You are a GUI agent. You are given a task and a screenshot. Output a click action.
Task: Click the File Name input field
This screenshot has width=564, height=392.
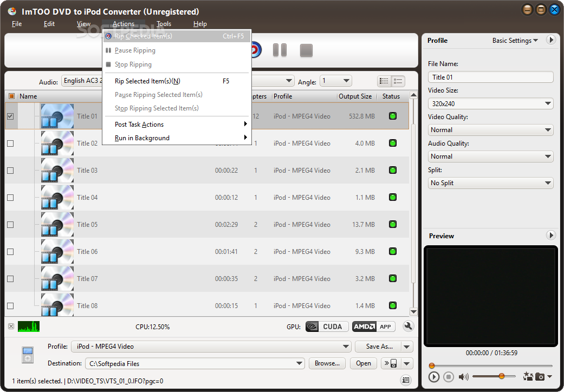coord(491,77)
